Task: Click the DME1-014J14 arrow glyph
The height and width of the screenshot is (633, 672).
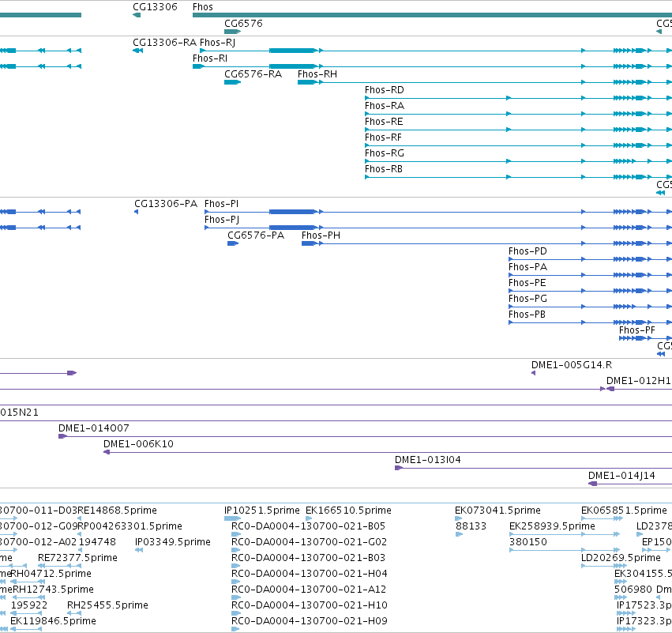Action: [593, 484]
